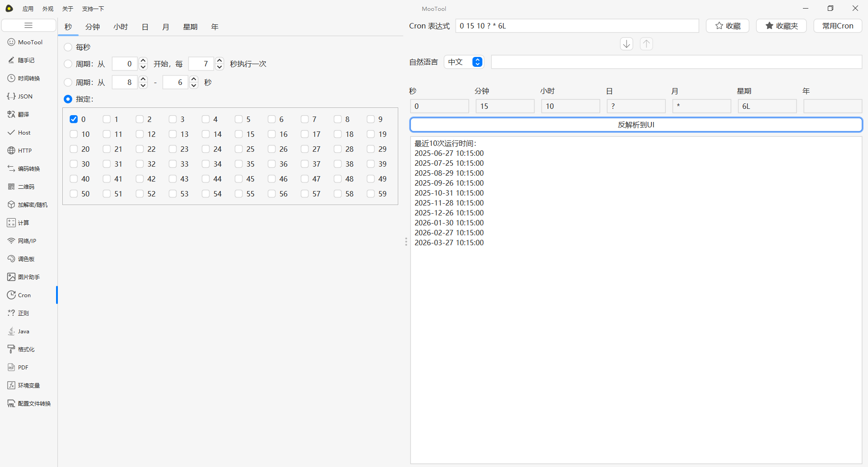Open the time conversion (时间转换) tool
This screenshot has height=467, width=868.
coord(28,78)
